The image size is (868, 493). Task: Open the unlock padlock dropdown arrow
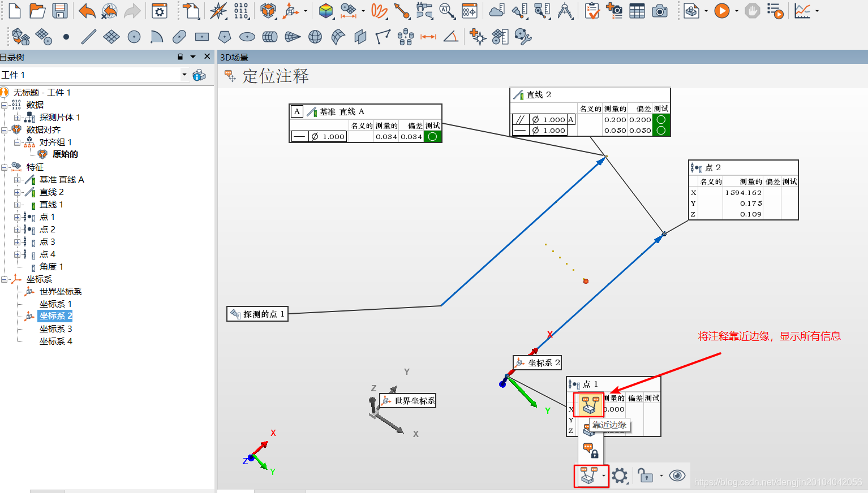pyautogui.click(x=661, y=475)
